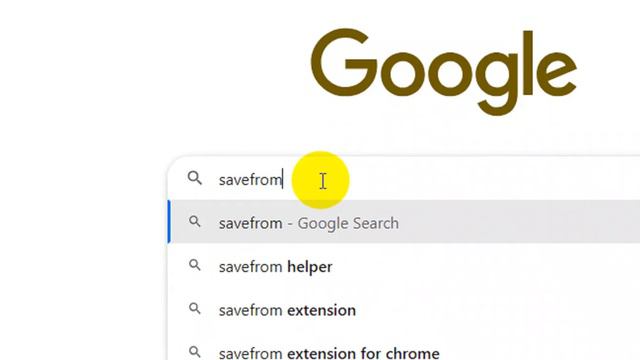Click the magnifier icon inside the search box
The image size is (640, 360).
(195, 178)
